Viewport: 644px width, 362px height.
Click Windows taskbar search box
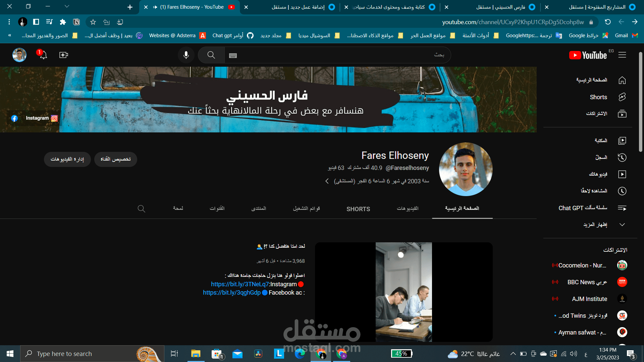(x=92, y=354)
